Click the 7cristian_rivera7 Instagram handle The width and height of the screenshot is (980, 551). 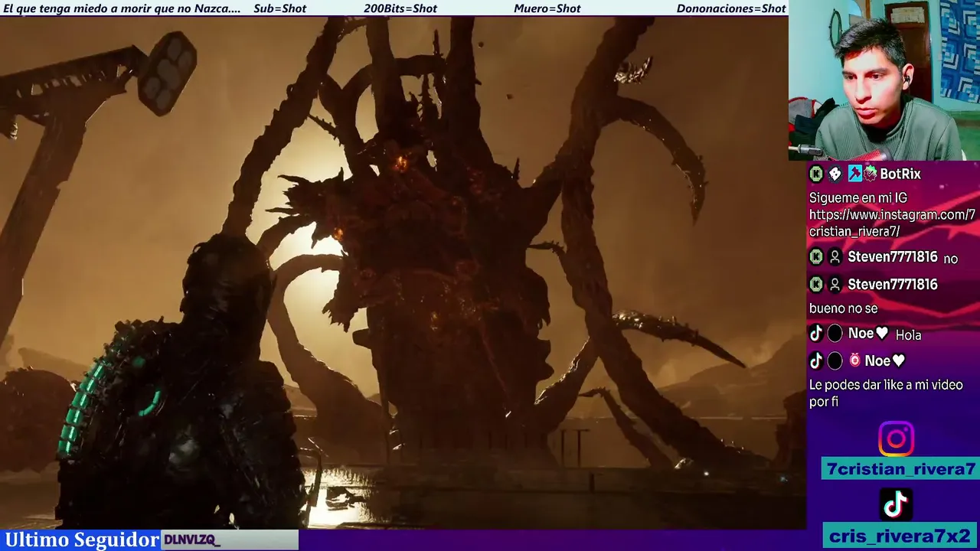click(901, 469)
